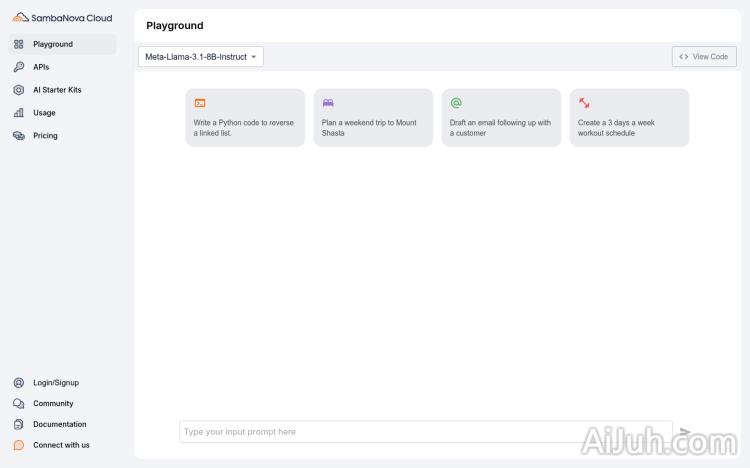Click the APIs key icon
The height and width of the screenshot is (468, 750).
(x=19, y=67)
